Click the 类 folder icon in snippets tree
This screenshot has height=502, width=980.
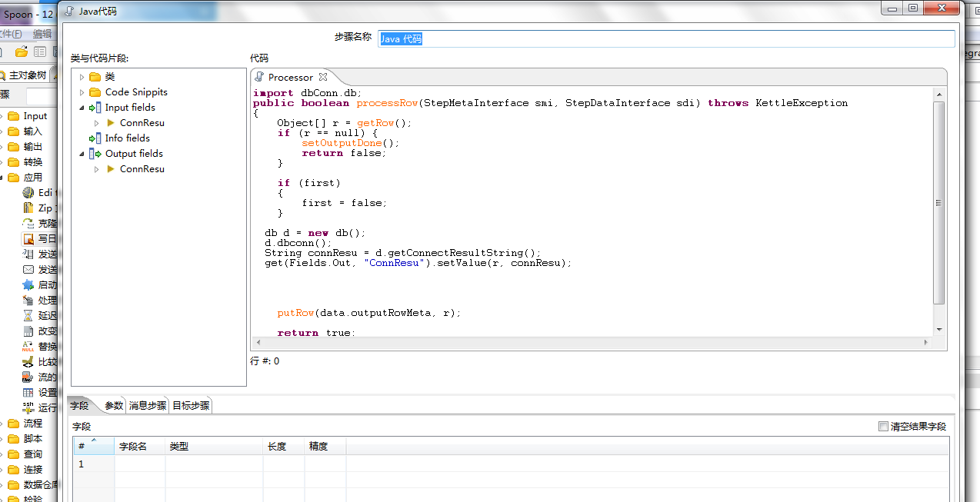[95, 77]
